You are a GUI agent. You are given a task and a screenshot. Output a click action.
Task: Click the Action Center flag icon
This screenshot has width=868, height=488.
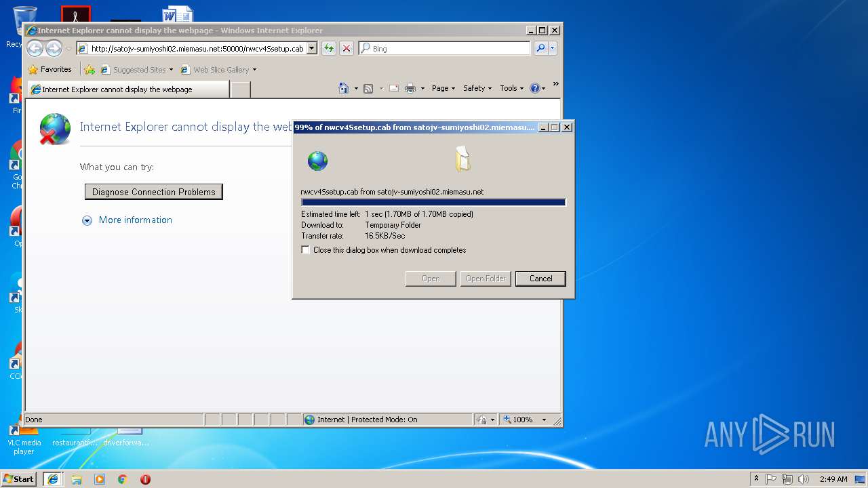click(x=772, y=479)
